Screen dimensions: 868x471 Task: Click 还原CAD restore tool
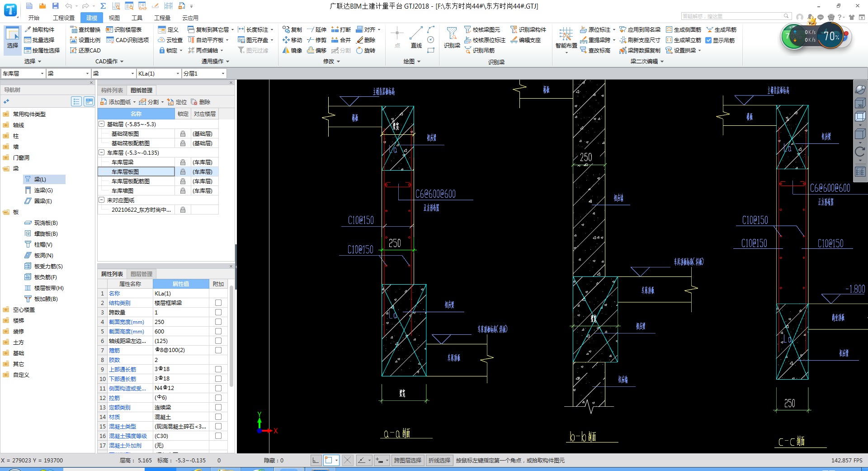[x=85, y=50]
